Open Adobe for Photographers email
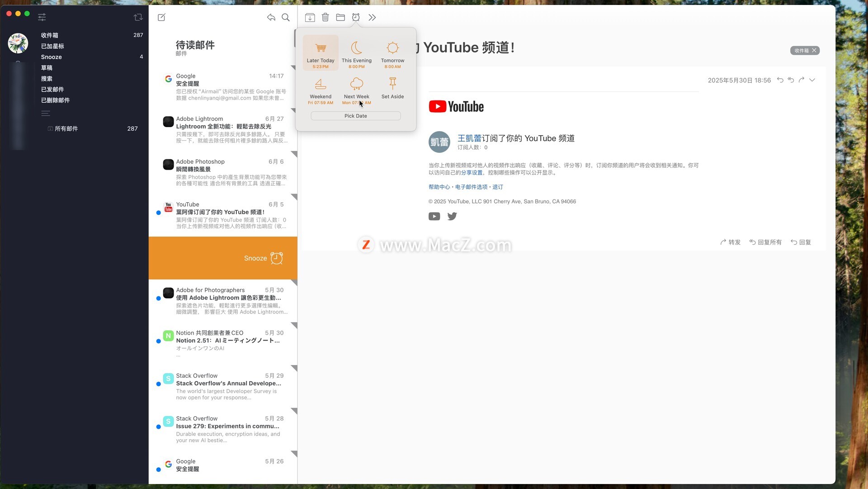Image resolution: width=868 pixels, height=489 pixels. [223, 301]
